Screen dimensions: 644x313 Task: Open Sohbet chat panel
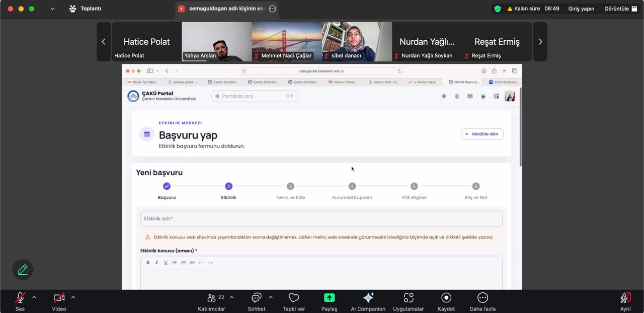pos(257,302)
